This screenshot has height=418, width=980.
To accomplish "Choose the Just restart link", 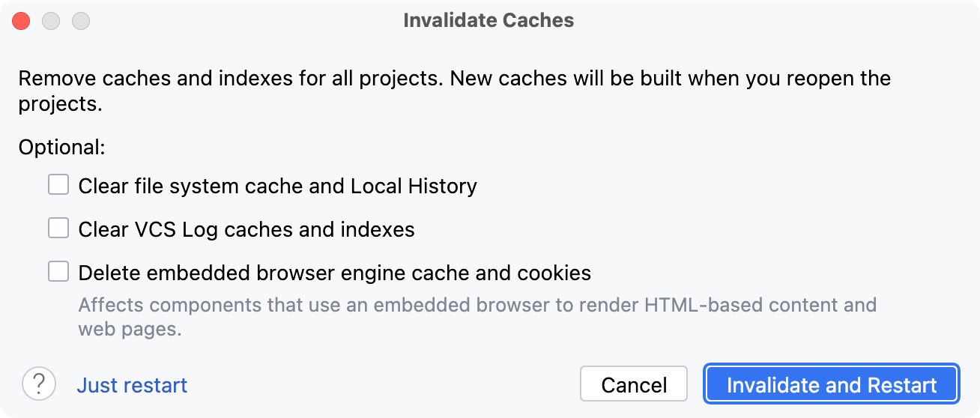I will (132, 385).
